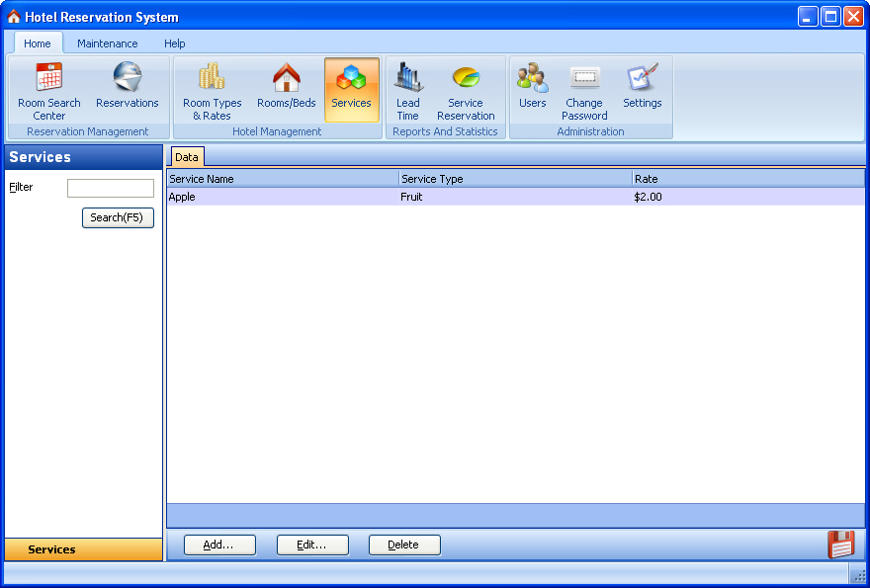Open Service Reservation statistics
Image resolution: width=870 pixels, height=588 pixels.
point(466,90)
